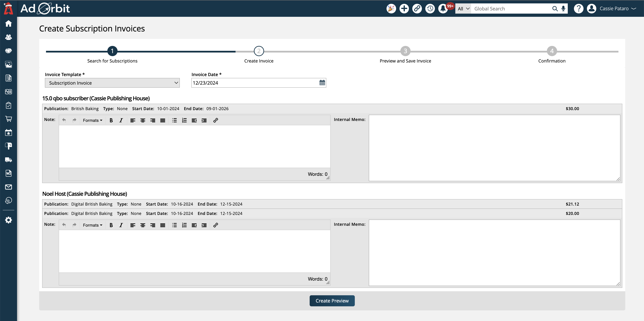
Task: Click the notifications bell icon
Action: point(443,8)
